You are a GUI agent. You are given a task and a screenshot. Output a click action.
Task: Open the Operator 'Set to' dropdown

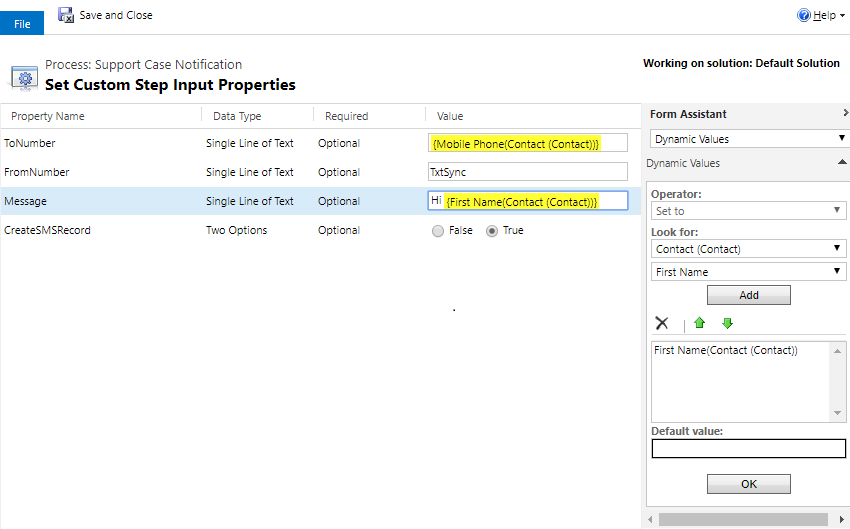(748, 211)
